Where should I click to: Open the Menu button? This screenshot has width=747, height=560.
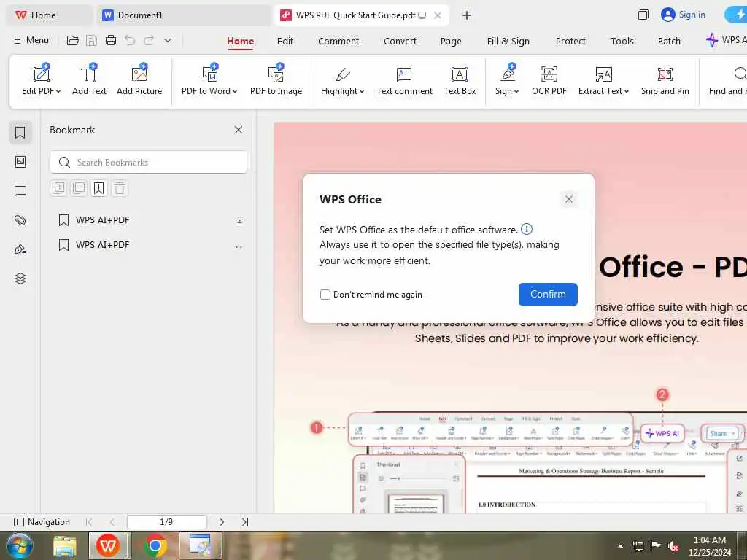click(x=31, y=40)
